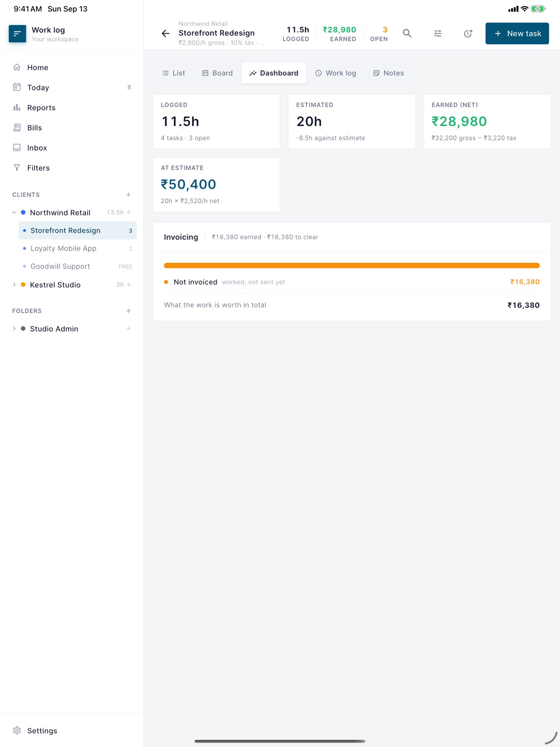Select Goodwill Support project
Screen dimensions: 560x747
77,266
